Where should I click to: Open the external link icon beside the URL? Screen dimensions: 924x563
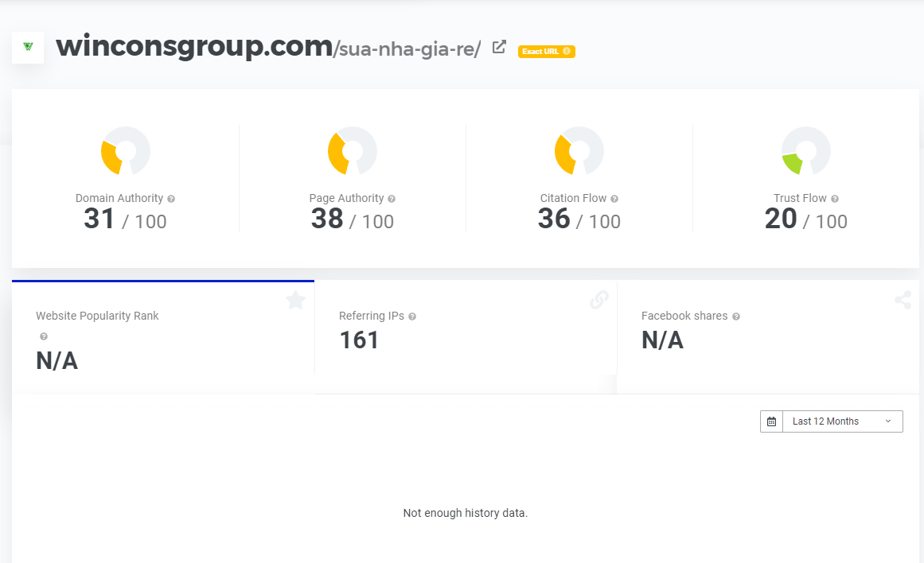click(x=499, y=47)
